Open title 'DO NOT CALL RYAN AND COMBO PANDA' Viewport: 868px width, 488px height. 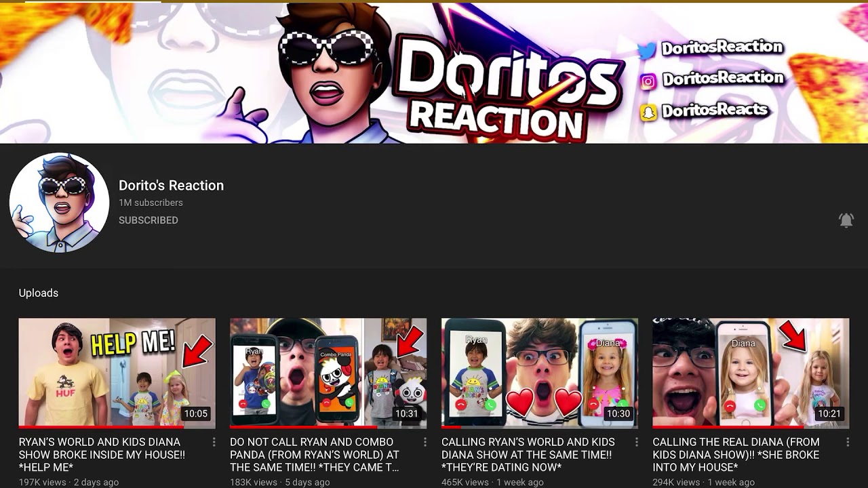[315, 455]
